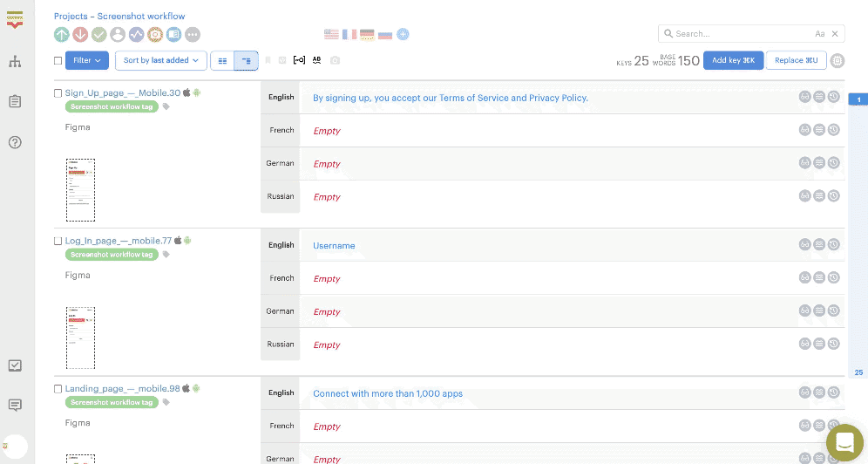Open the green checkmark Tasks icon
Image resolution: width=868 pixels, height=464 pixels.
[99, 34]
